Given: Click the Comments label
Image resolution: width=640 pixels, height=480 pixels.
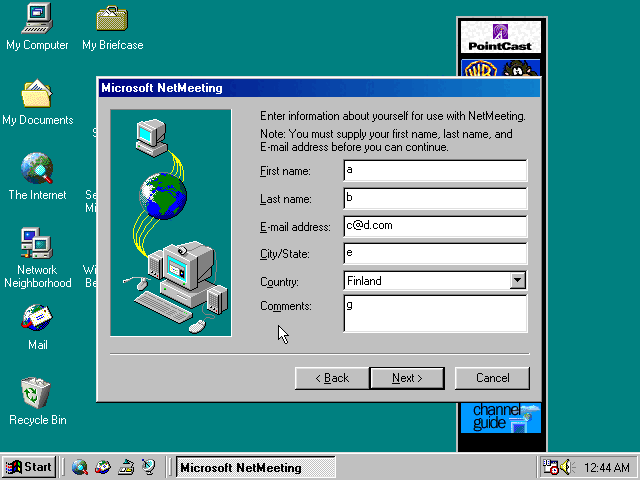Looking at the screenshot, I should pyautogui.click(x=286, y=306).
